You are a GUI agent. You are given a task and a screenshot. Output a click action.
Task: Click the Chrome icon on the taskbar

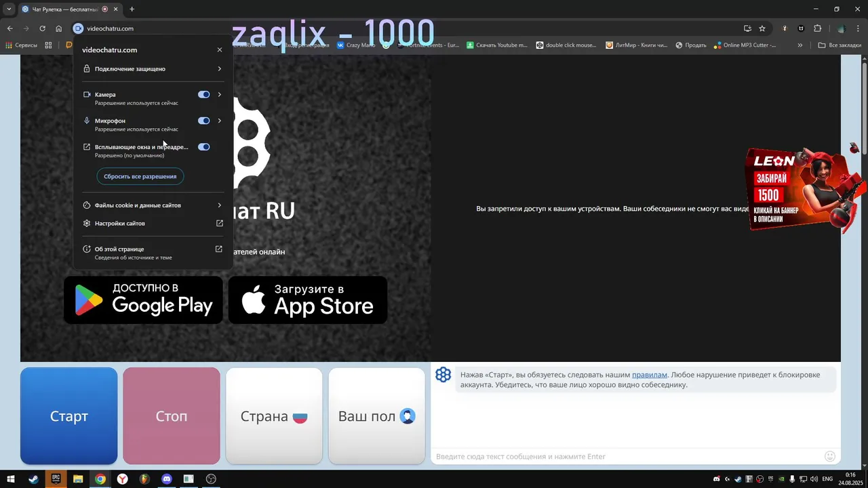point(100,479)
